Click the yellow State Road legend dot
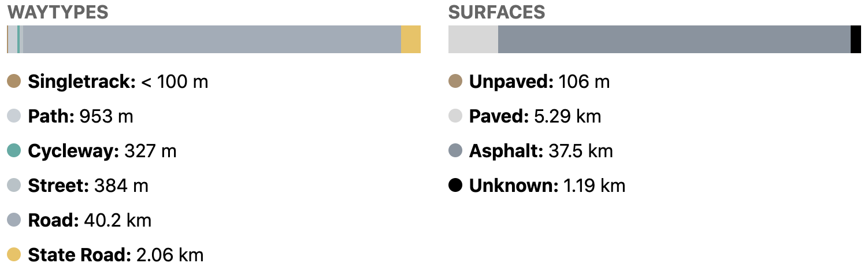The image size is (868, 274). 14,254
